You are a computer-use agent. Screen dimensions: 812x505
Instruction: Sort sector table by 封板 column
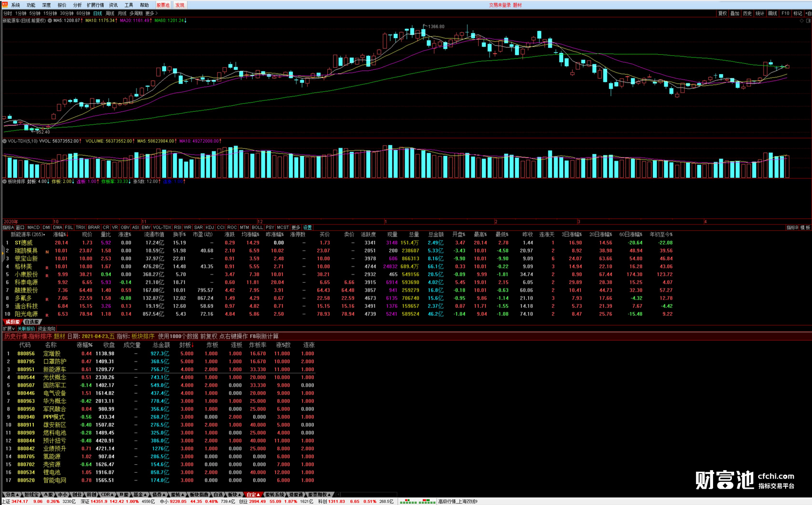186,345
